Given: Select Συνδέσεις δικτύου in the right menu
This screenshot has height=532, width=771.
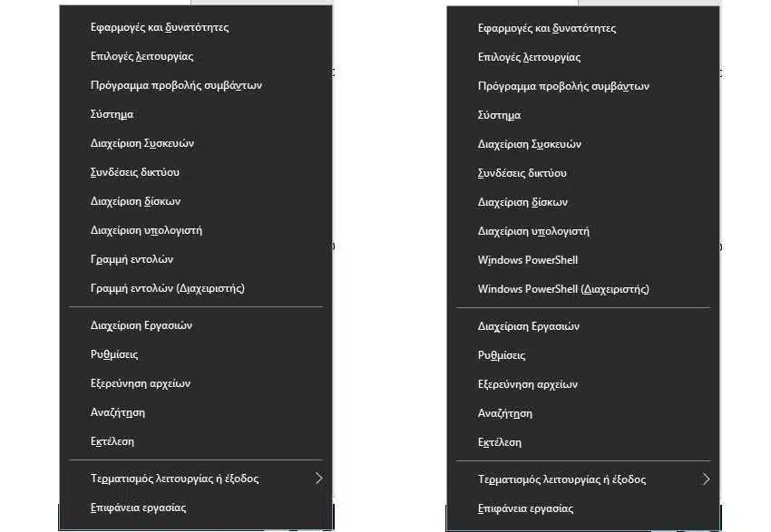Looking at the screenshot, I should tap(583, 173).
